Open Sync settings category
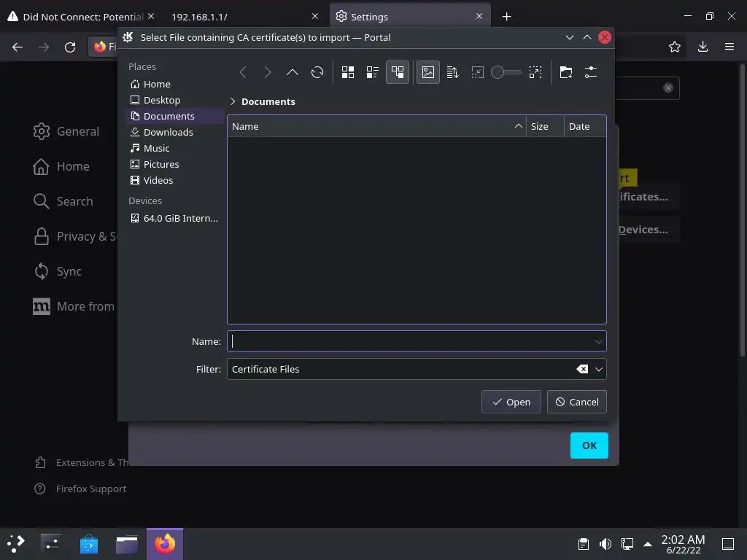Screen dimensions: 747x560 pyautogui.click(x=58, y=271)
